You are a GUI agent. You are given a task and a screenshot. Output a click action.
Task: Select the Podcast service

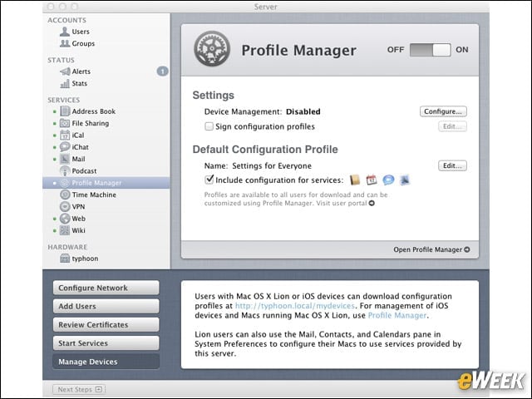tap(78, 170)
